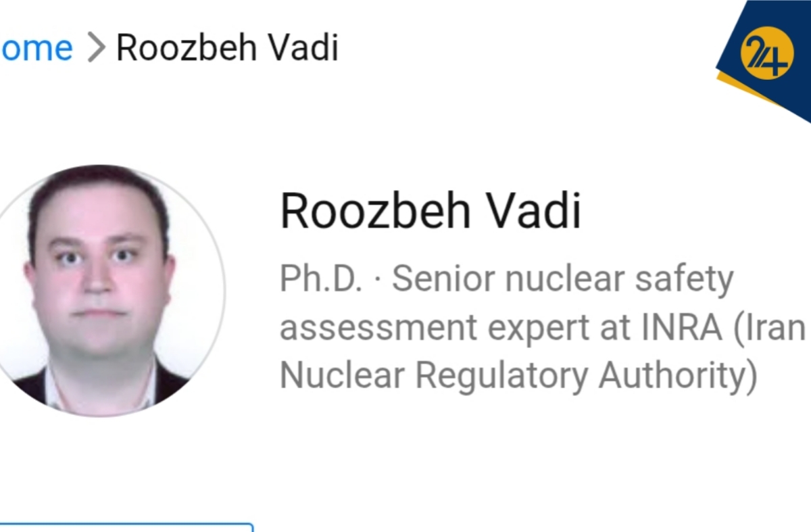Click the "Home" breadcrumb link
811x532 pixels.
35,49
